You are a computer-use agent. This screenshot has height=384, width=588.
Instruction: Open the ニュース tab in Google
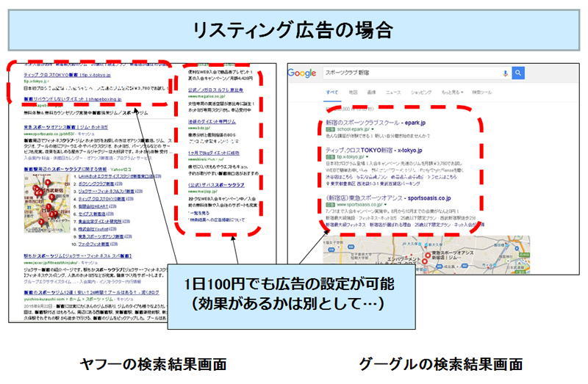(x=393, y=93)
